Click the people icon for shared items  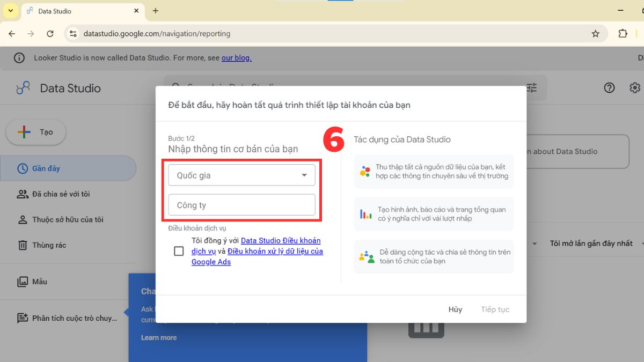point(23,194)
